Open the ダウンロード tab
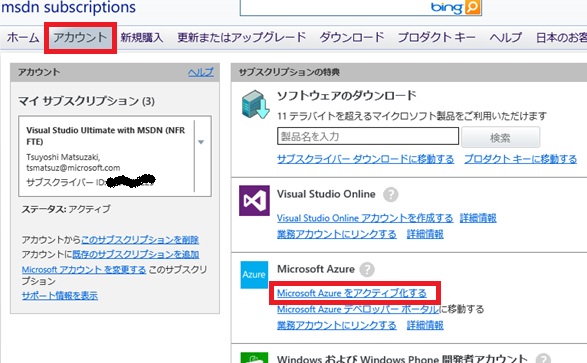 (352, 37)
